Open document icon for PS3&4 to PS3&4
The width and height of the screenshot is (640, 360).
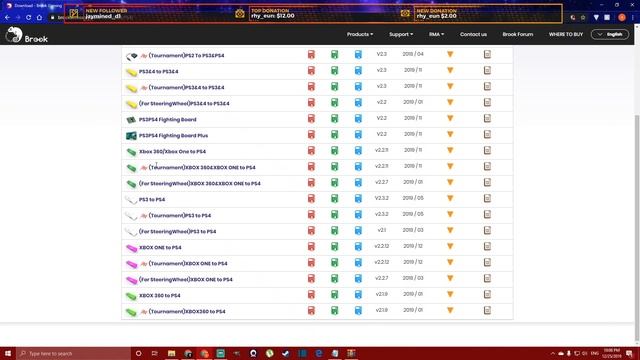click(x=487, y=70)
